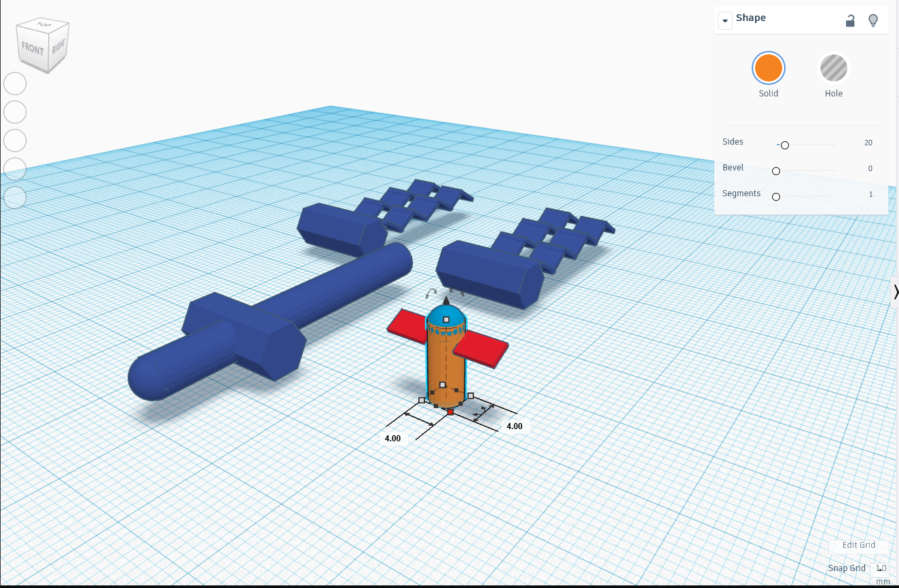Image resolution: width=899 pixels, height=588 pixels.
Task: Click the 4.00 dimension value on the right
Action: coord(515,426)
